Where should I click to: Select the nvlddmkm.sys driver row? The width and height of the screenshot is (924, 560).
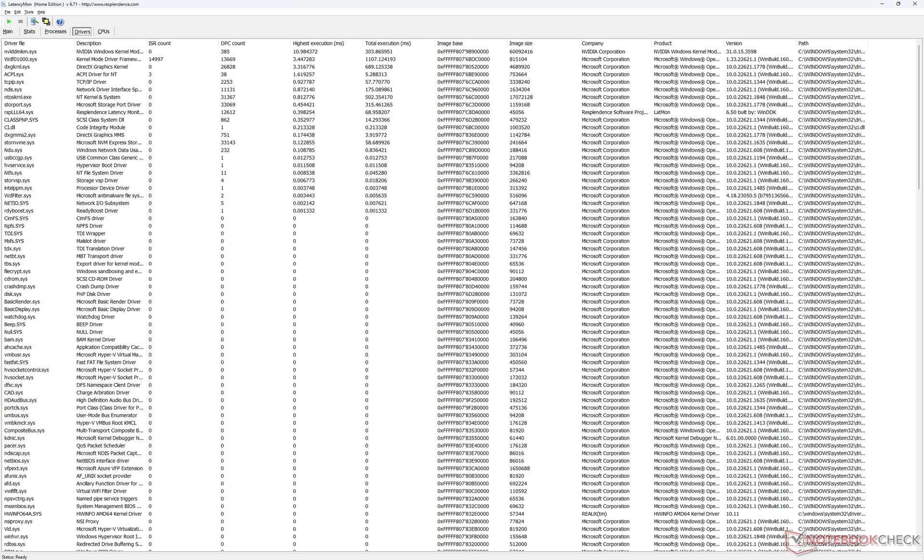(x=20, y=51)
